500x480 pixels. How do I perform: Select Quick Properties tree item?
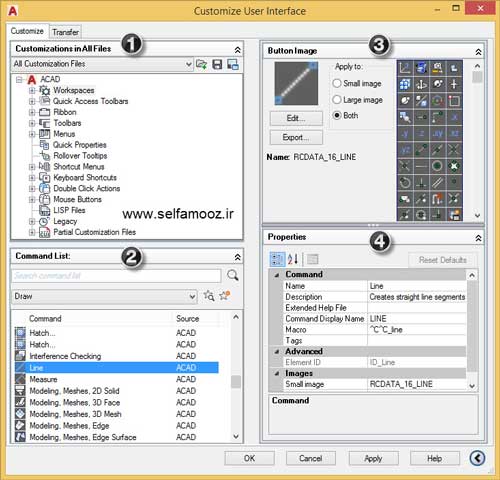tap(80, 145)
